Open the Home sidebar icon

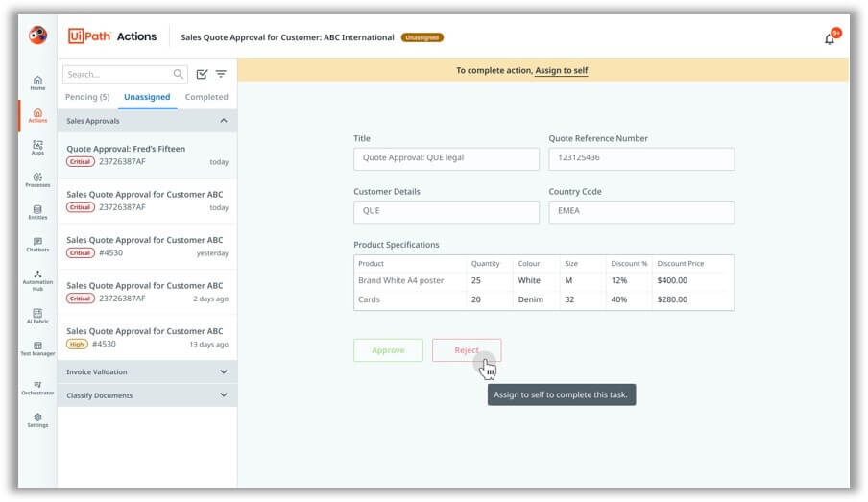pos(37,83)
